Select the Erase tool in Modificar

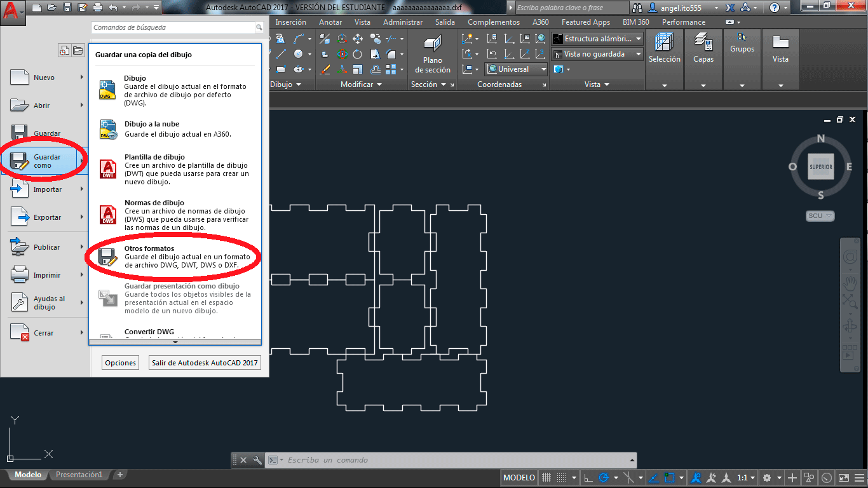click(325, 70)
